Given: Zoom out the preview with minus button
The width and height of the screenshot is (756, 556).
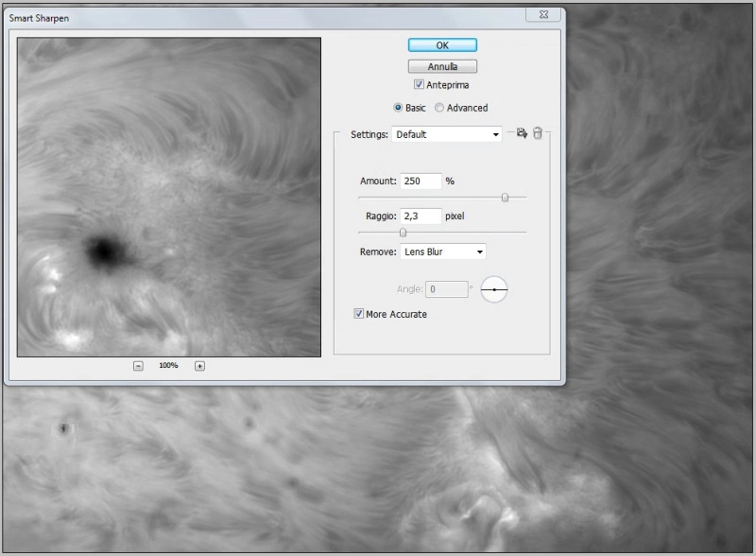Looking at the screenshot, I should [x=138, y=366].
